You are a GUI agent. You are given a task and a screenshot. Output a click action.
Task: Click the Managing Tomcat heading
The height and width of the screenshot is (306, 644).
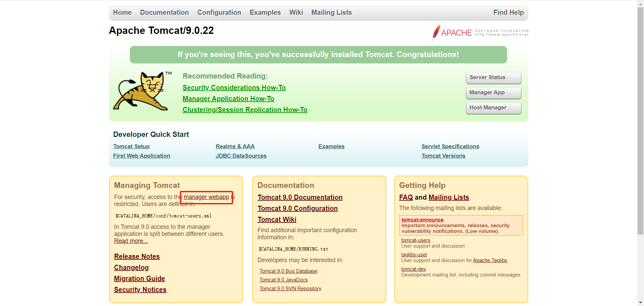pos(147,185)
